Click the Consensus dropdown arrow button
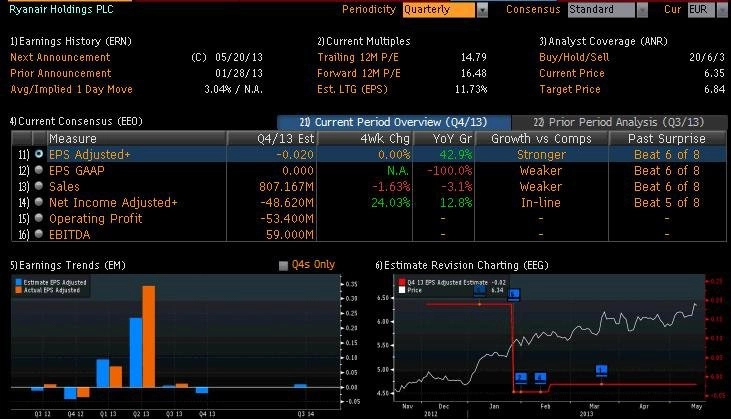The width and height of the screenshot is (731, 419). pos(642,10)
